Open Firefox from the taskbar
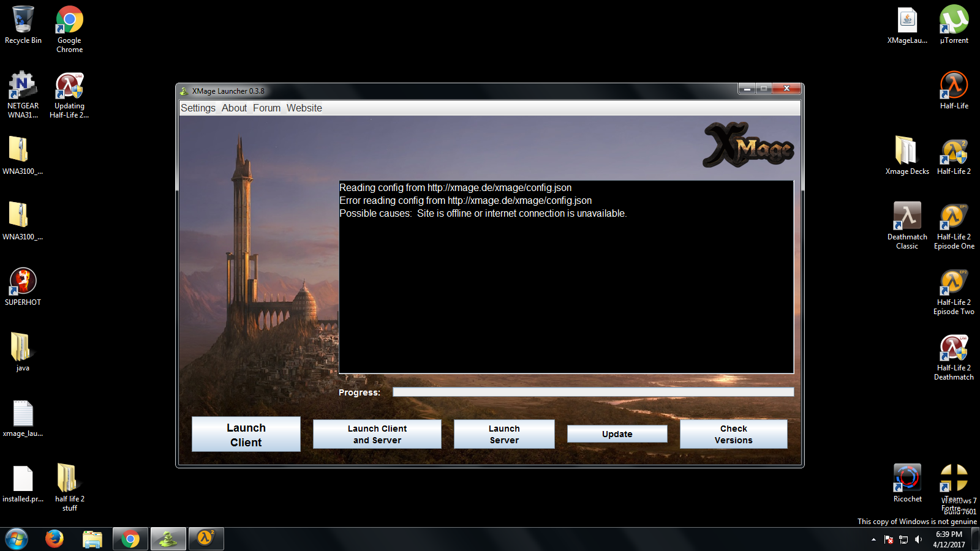 [x=55, y=539]
